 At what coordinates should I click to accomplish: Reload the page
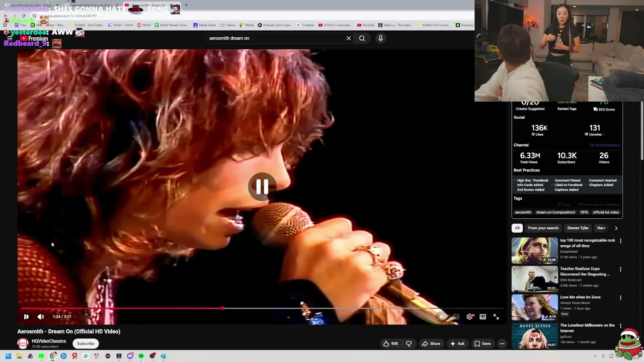[23, 16]
